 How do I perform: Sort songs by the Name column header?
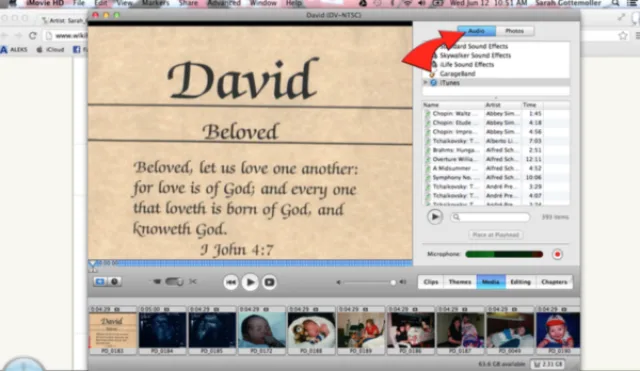(453, 105)
